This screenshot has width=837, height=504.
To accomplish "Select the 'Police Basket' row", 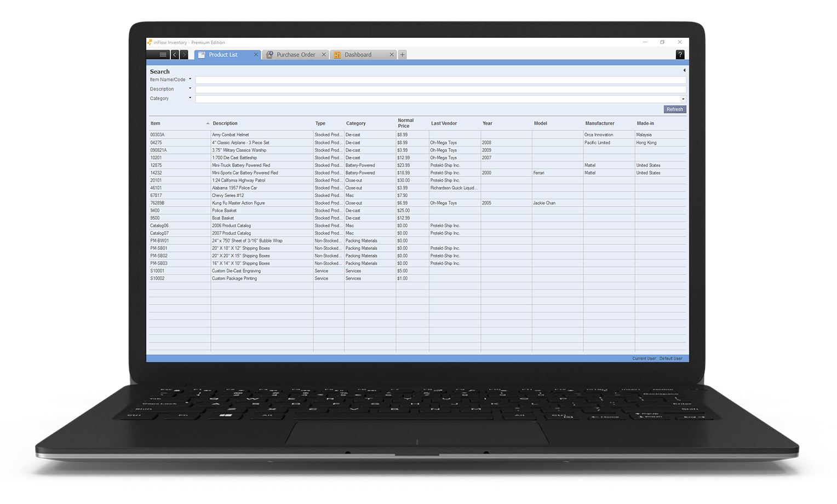I will (x=417, y=210).
